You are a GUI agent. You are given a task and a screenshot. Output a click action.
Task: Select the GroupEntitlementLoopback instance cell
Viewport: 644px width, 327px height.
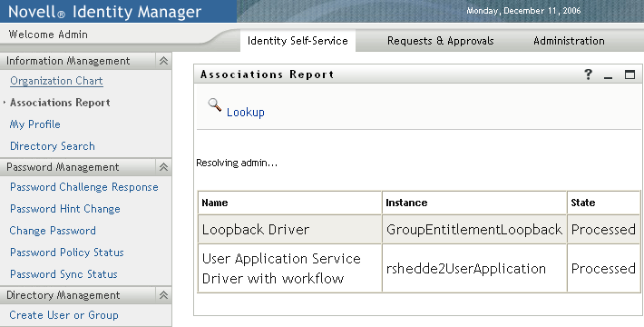474,230
